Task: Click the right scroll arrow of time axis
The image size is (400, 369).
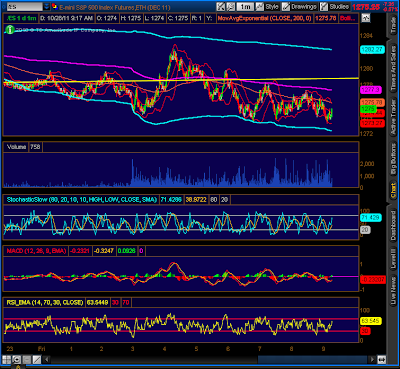Action: tap(372, 360)
